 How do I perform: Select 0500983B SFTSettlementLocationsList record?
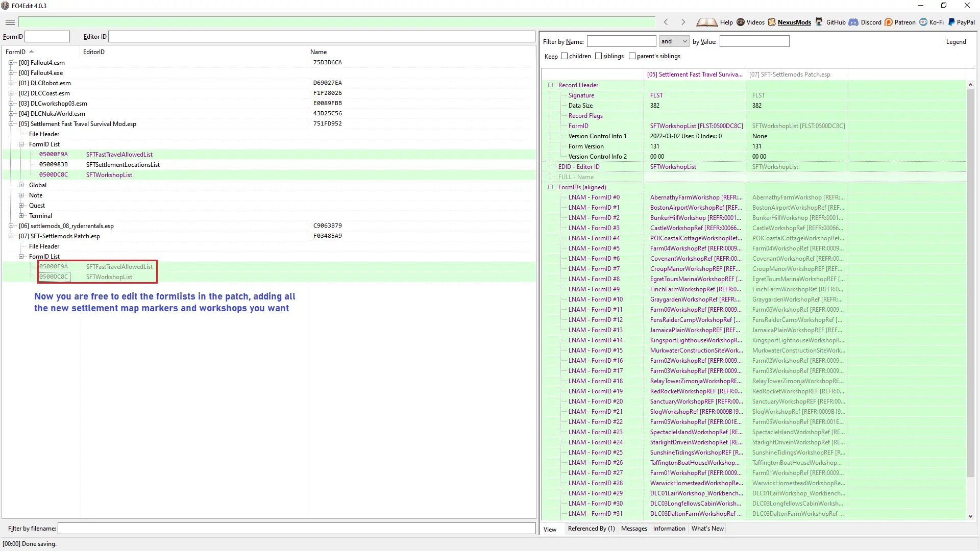tap(269, 165)
